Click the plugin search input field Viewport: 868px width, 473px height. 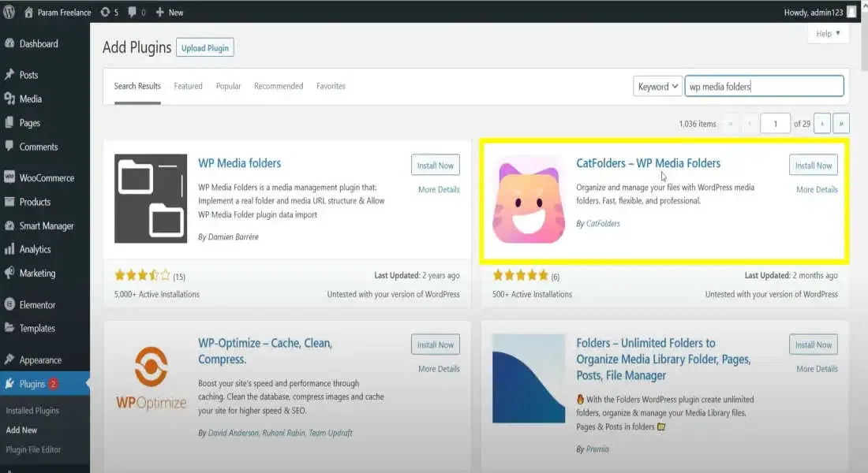point(764,86)
